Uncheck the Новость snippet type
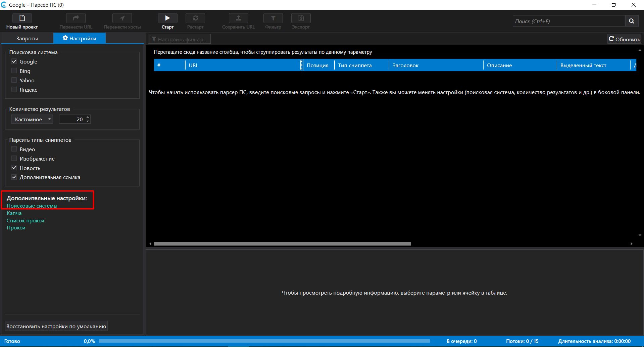 coord(14,168)
